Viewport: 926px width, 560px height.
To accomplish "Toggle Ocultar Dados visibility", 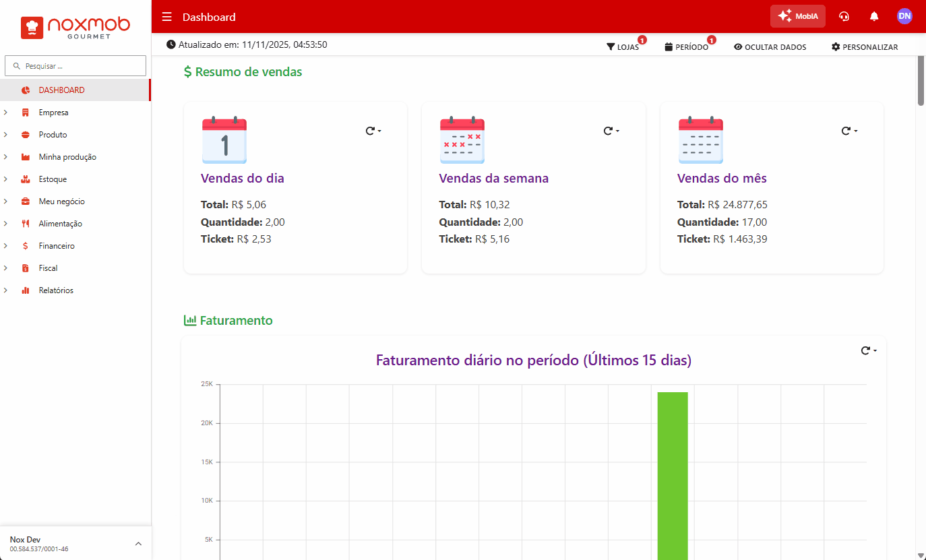I will click(x=770, y=47).
